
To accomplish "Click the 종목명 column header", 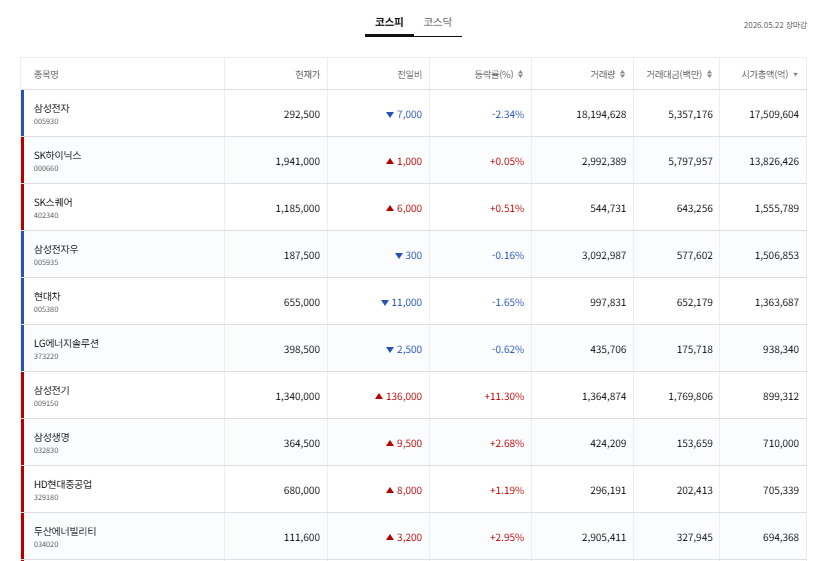I will click(46, 74).
